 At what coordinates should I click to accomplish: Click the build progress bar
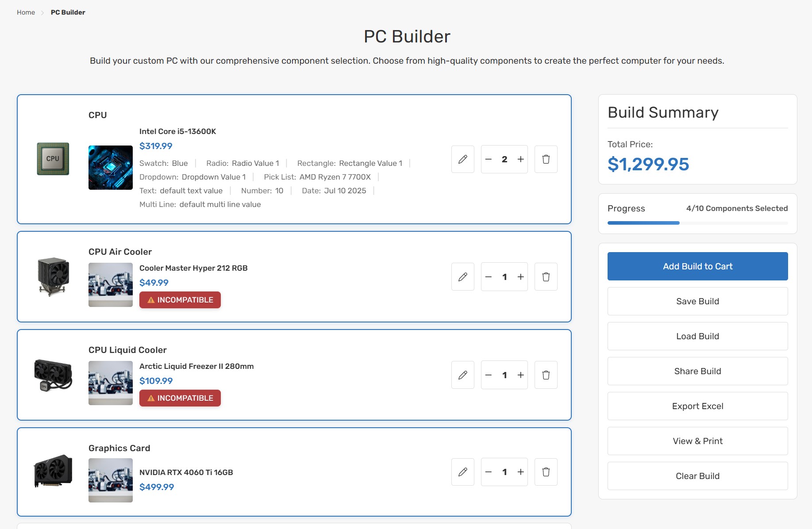697,223
